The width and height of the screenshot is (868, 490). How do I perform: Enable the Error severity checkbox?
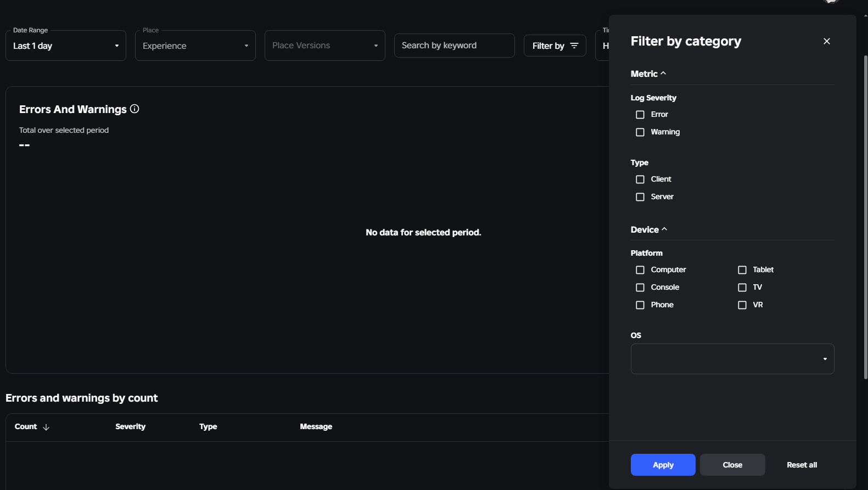[640, 115]
